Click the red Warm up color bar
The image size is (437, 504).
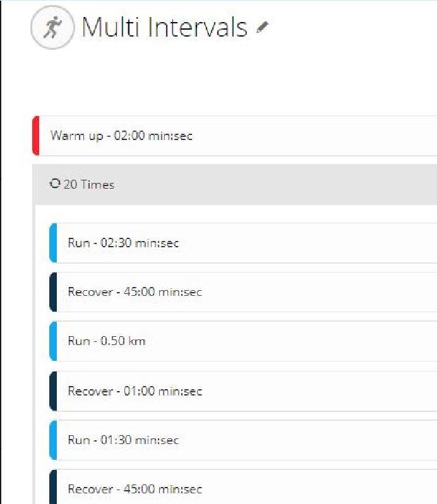(x=36, y=136)
